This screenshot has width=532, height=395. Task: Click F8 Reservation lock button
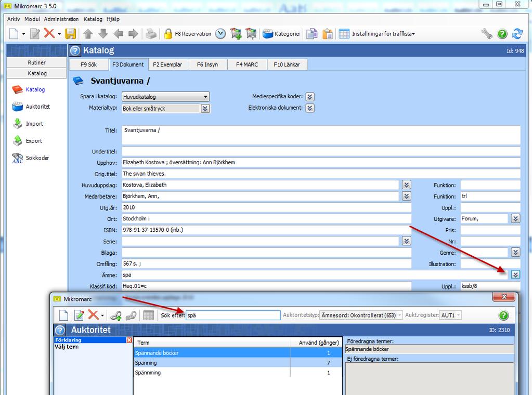[x=187, y=34]
